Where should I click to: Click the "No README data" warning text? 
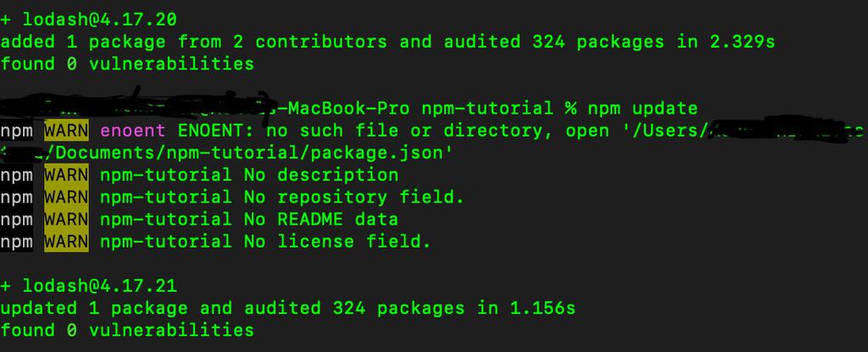coord(320,219)
